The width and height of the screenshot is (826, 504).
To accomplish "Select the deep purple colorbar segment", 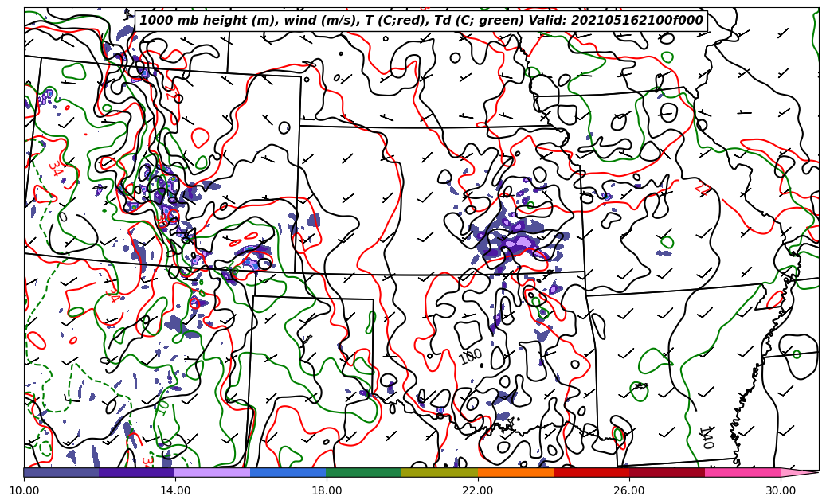I will coord(137,472).
